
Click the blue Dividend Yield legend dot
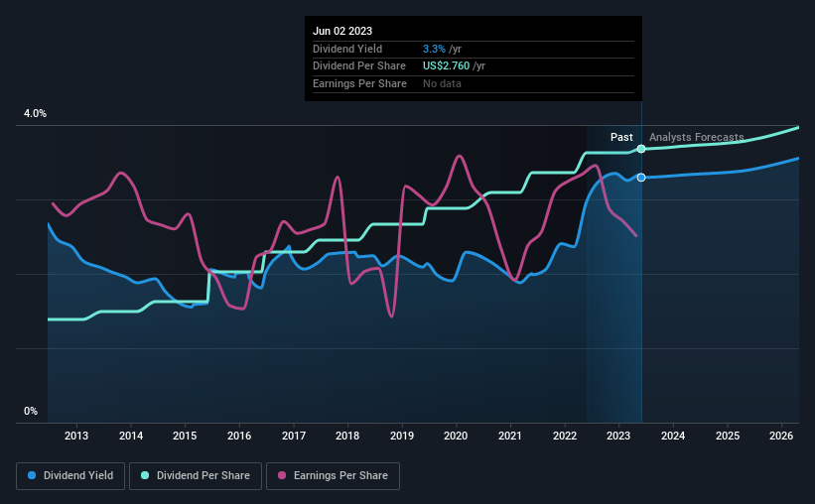coord(32,475)
